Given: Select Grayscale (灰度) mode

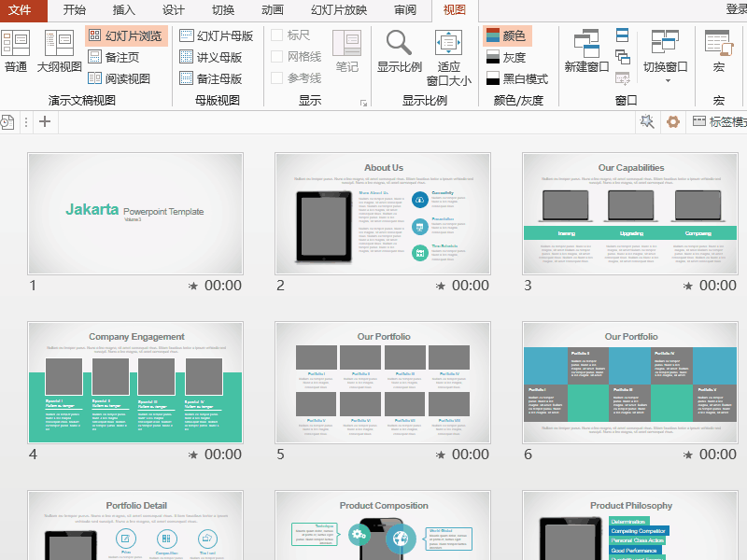Looking at the screenshot, I should 506,57.
